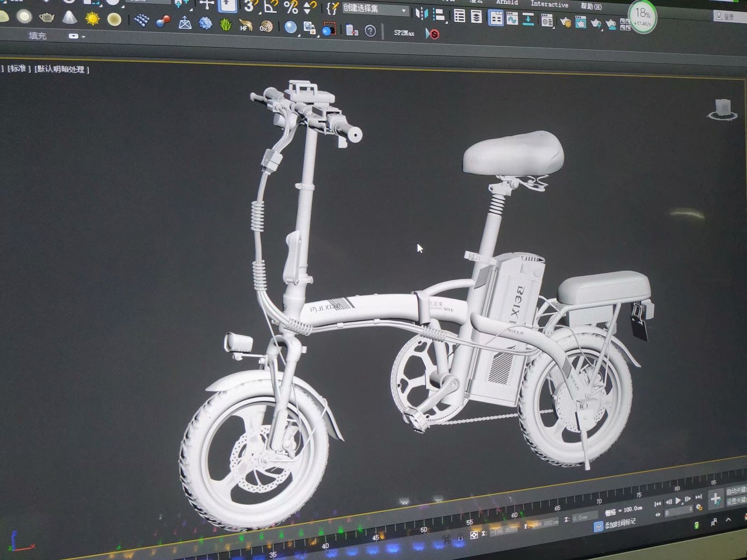The height and width of the screenshot is (560, 747).
Task: Click the Ox Ornatrix icon
Action: [266, 26]
